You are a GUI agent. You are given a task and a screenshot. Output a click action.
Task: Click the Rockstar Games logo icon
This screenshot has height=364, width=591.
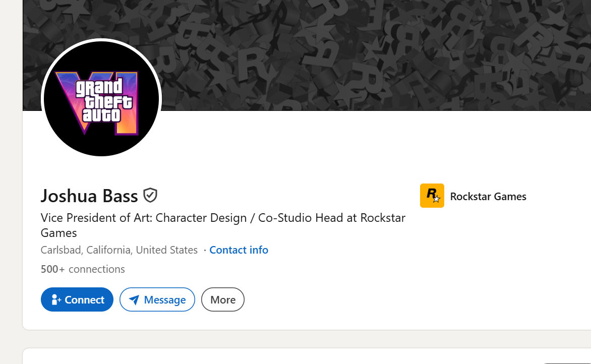tap(432, 196)
